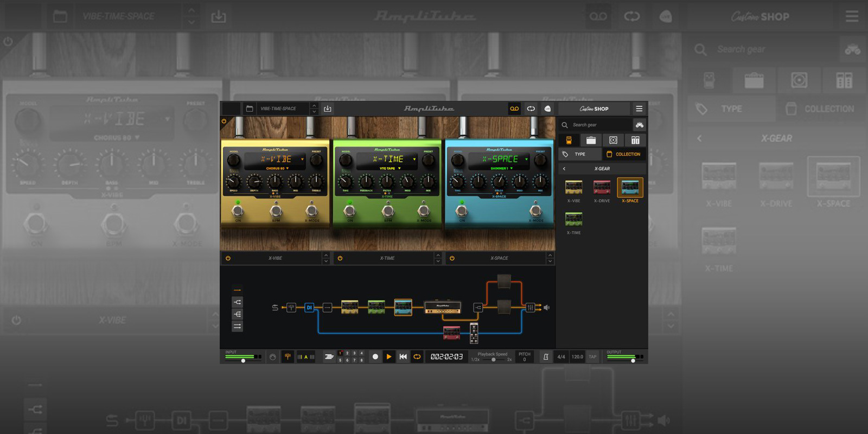Click the X-SPACE slot down arrow

(550, 261)
